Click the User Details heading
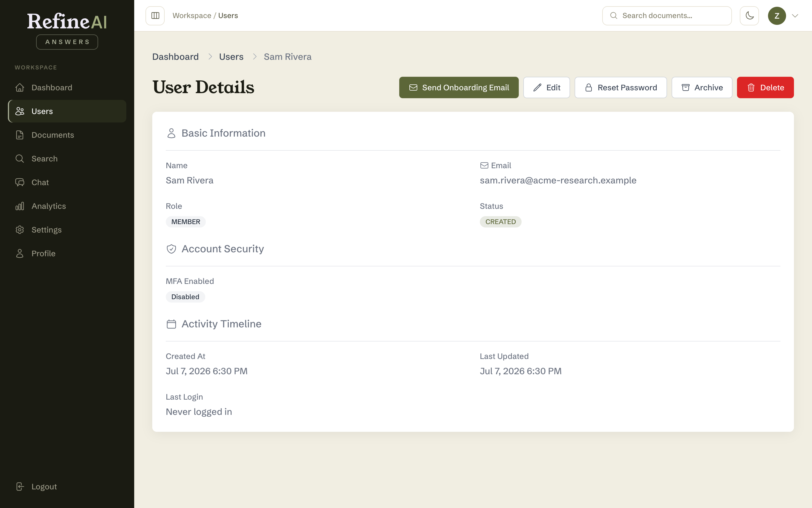 click(x=203, y=87)
